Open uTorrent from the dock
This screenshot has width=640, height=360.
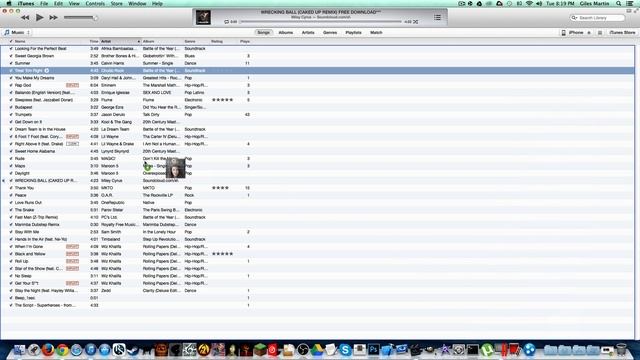click(x=487, y=350)
